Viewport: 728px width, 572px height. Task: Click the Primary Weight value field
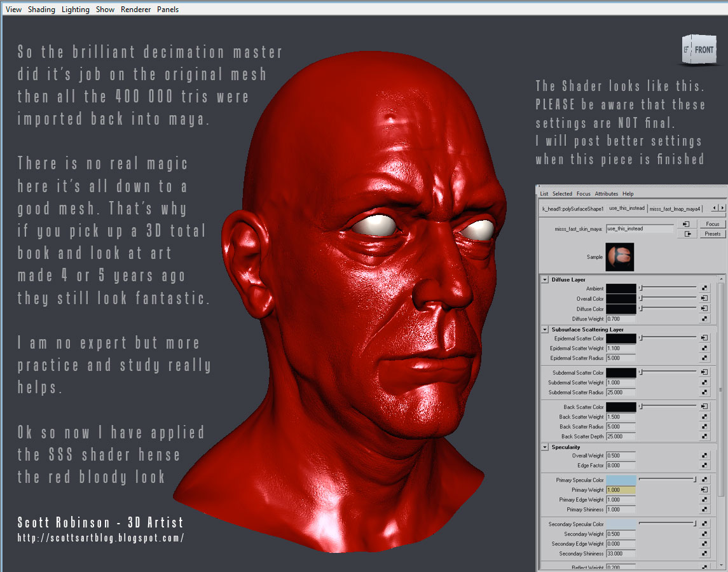(621, 490)
